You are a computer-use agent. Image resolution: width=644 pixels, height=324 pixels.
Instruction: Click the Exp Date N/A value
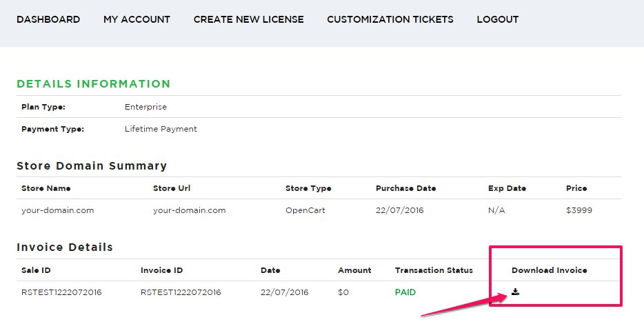pos(496,210)
